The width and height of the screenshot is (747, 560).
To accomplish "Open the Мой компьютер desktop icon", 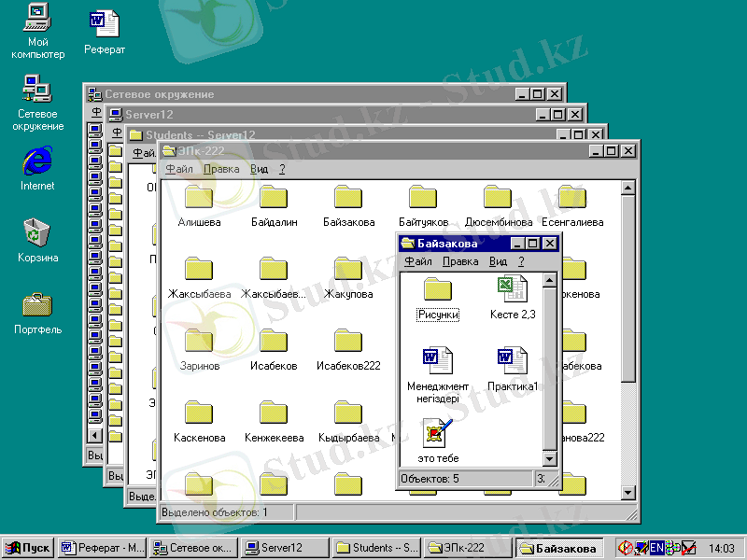I will point(37,18).
